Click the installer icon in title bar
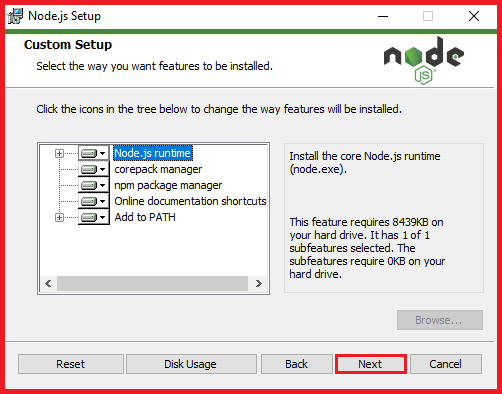The height and width of the screenshot is (394, 502). (x=15, y=16)
